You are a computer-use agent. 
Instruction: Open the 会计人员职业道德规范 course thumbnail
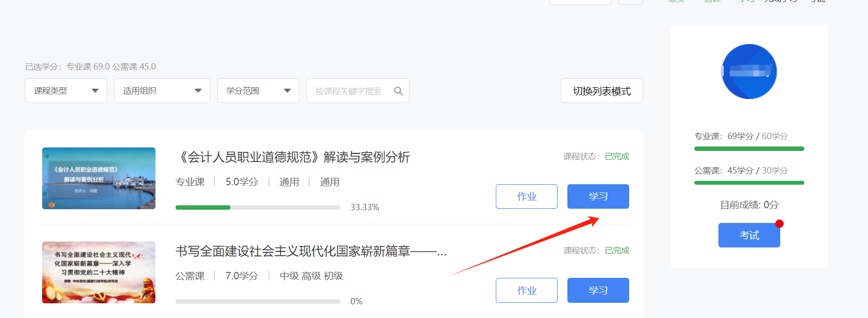[x=99, y=178]
